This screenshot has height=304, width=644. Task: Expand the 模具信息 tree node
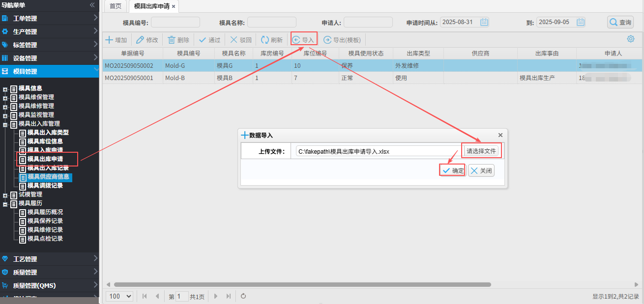(5, 89)
